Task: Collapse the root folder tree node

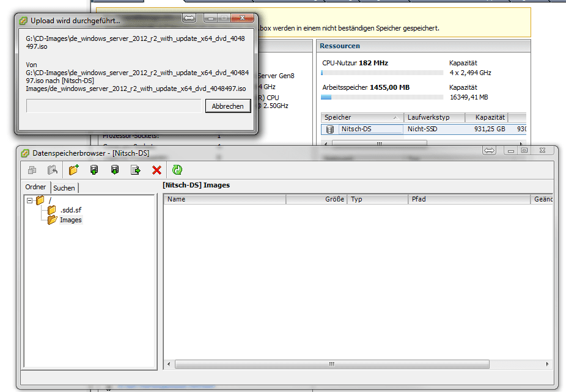Action: click(29, 200)
